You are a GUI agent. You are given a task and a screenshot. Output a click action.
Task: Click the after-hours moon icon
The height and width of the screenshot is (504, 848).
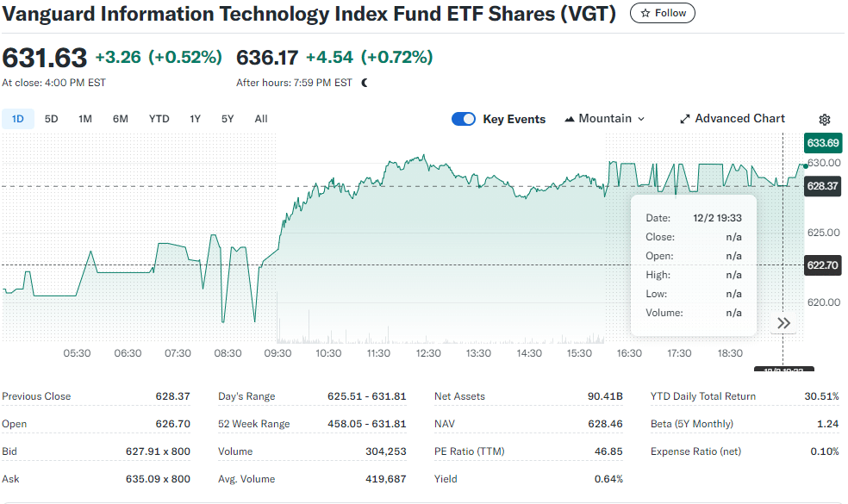pyautogui.click(x=365, y=83)
